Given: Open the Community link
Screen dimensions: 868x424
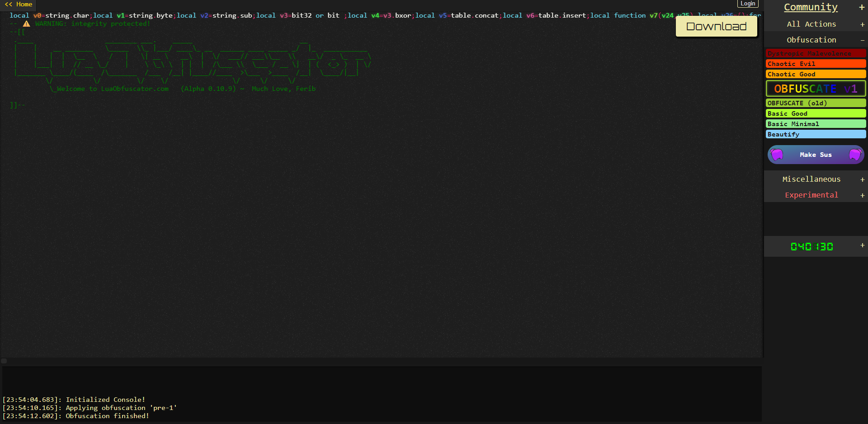Looking at the screenshot, I should 811,7.
